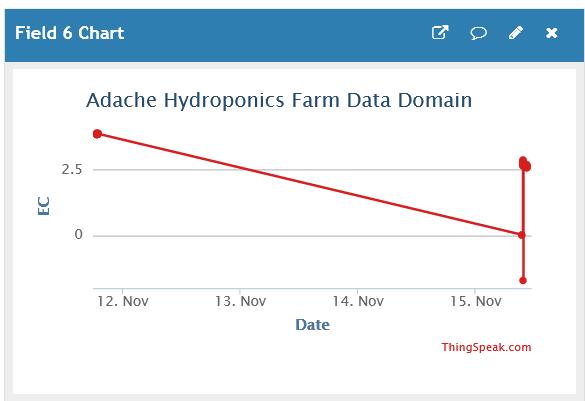Click the comment speech bubble icon

pyautogui.click(x=478, y=33)
